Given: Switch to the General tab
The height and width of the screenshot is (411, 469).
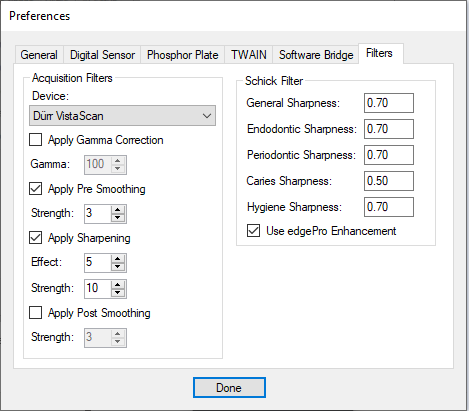Looking at the screenshot, I should 39,55.
